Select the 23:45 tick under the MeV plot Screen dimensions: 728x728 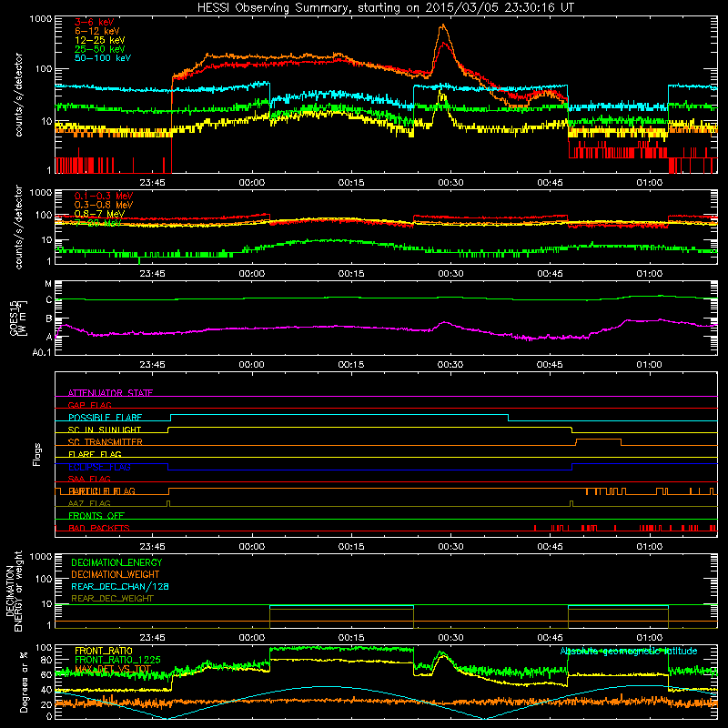(152, 274)
